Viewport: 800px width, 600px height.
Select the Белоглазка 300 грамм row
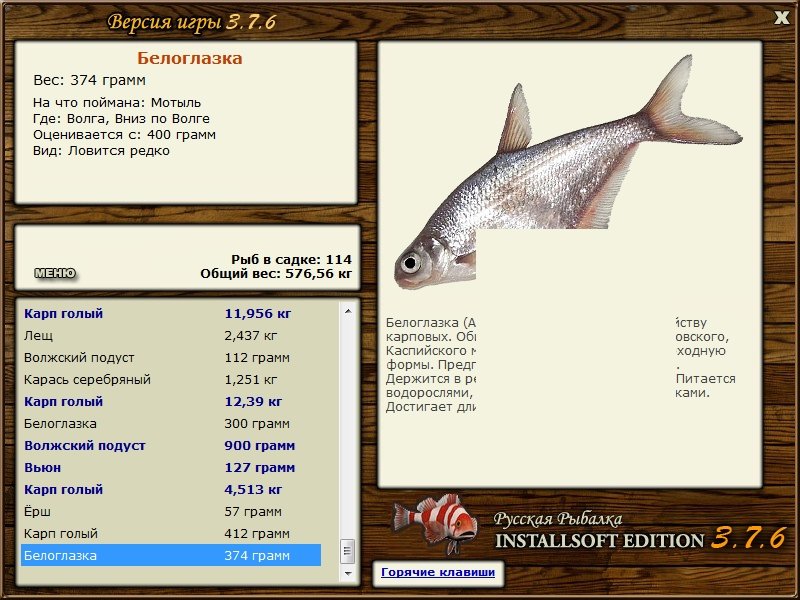(171, 423)
